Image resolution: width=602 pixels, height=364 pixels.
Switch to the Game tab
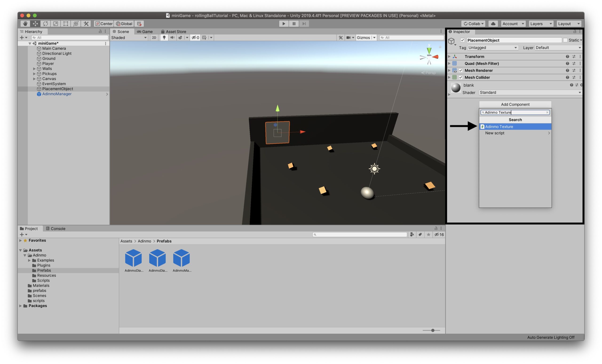click(x=145, y=31)
